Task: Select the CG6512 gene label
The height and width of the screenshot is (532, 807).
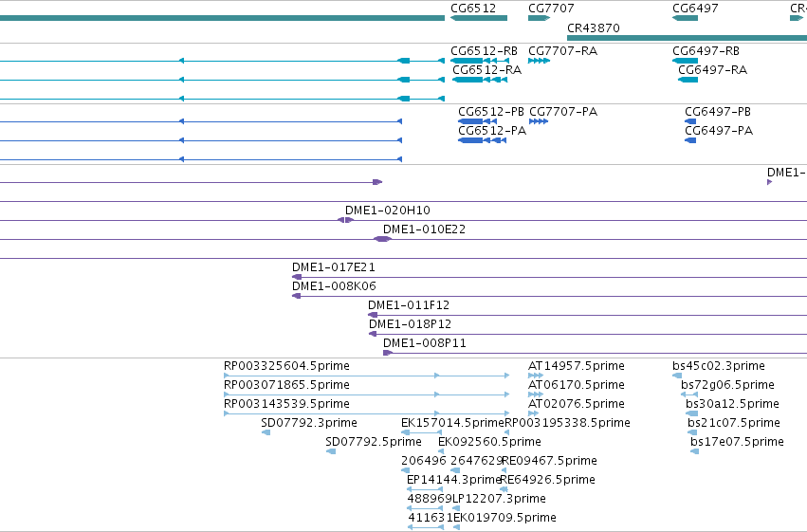Action: click(x=473, y=9)
